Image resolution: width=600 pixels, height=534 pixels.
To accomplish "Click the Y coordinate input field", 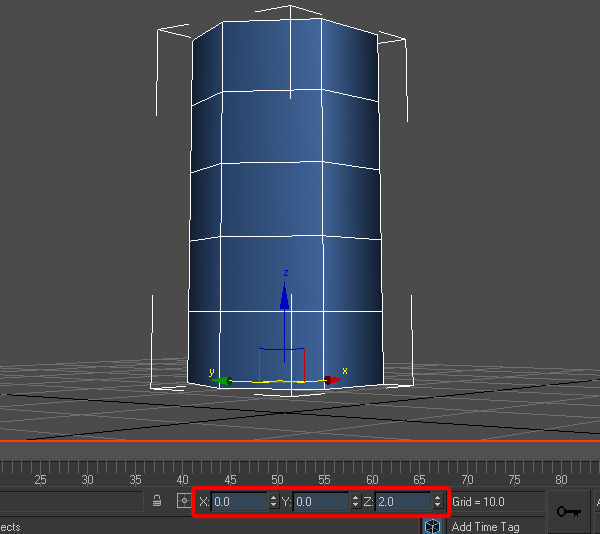I will point(322,501).
